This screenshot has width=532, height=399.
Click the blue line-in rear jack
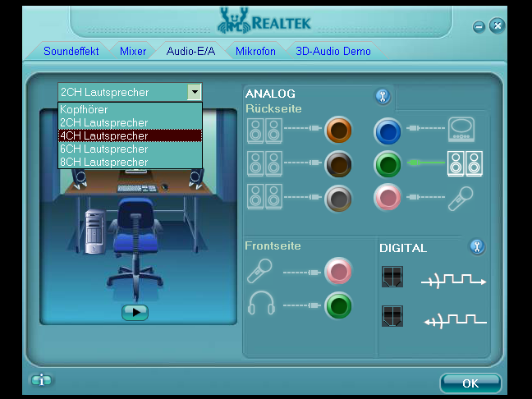[388, 131]
